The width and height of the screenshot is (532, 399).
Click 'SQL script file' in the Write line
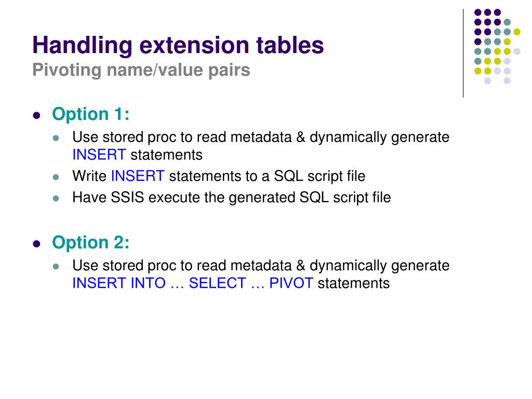320,177
